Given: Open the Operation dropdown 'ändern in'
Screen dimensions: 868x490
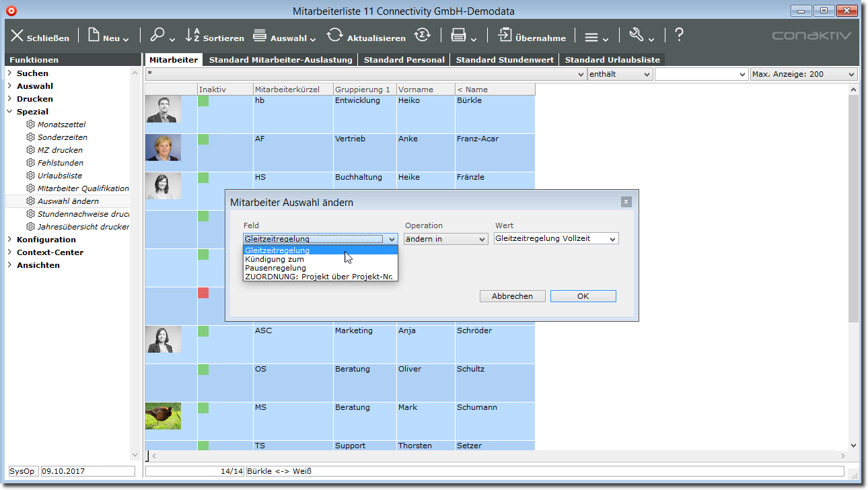Looking at the screenshot, I should [x=445, y=239].
